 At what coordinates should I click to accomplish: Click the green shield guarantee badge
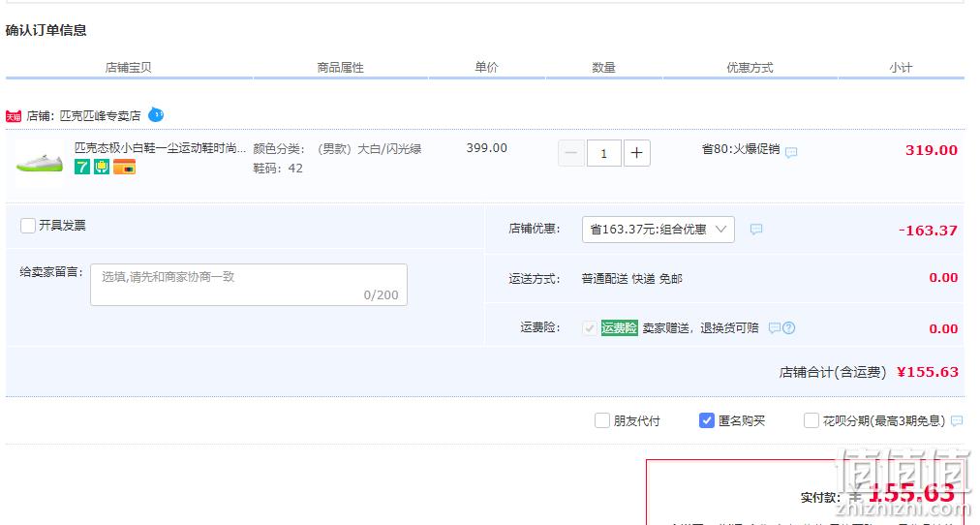[102, 167]
